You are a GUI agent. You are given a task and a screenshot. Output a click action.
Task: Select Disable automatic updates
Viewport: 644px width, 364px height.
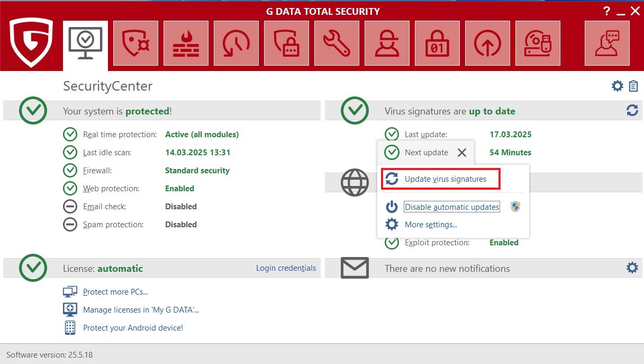click(452, 207)
